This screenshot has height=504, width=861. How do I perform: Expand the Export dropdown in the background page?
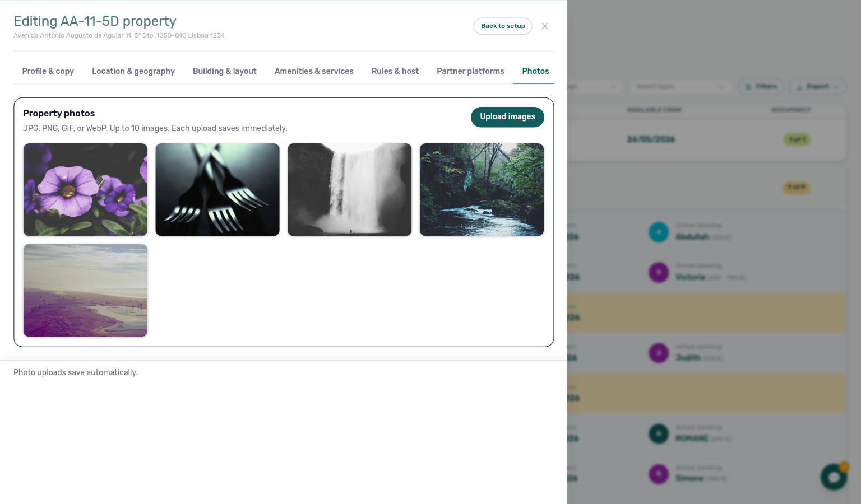point(817,86)
